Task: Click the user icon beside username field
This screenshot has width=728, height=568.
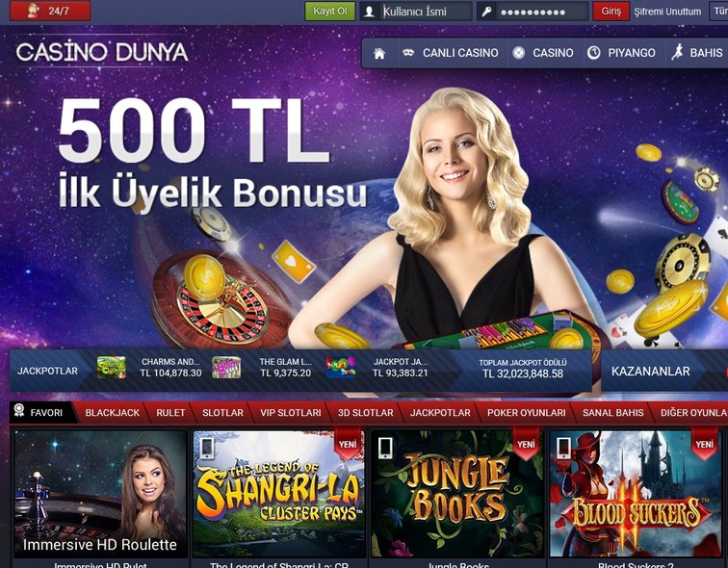Action: click(x=370, y=12)
